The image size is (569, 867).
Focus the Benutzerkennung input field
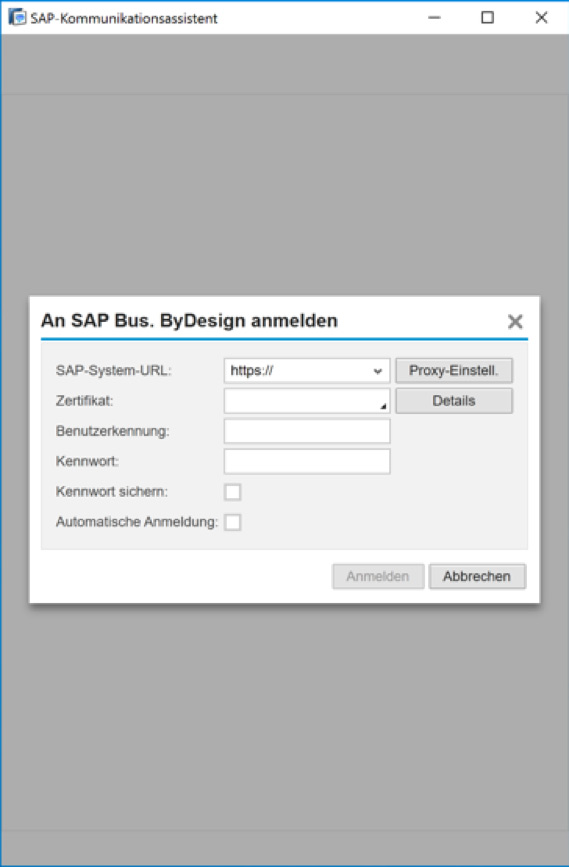click(307, 431)
